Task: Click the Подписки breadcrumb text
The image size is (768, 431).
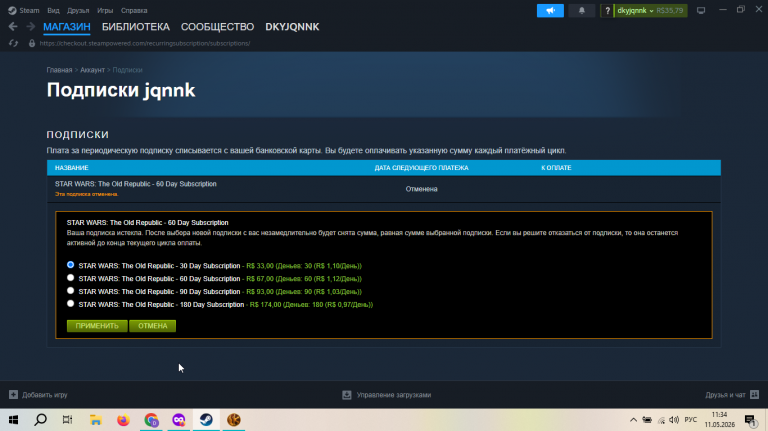Action: coord(127,70)
